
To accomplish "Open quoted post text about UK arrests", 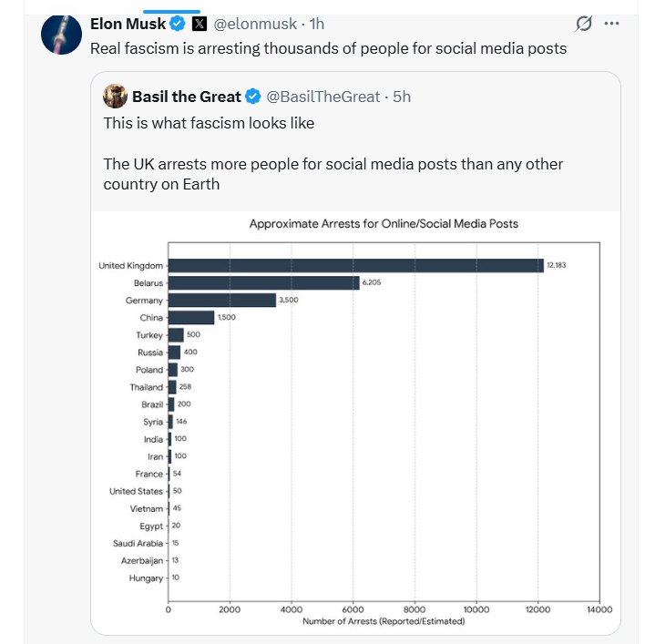I will point(333,174).
